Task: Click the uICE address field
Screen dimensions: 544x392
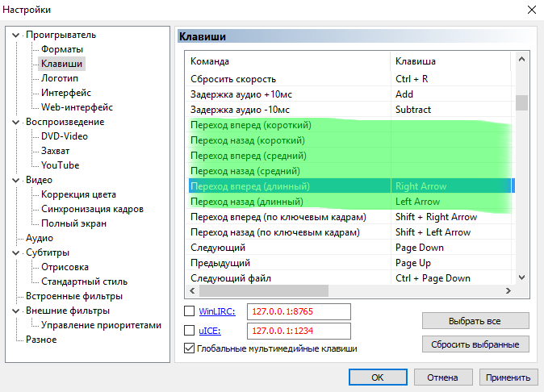Action: click(x=299, y=330)
